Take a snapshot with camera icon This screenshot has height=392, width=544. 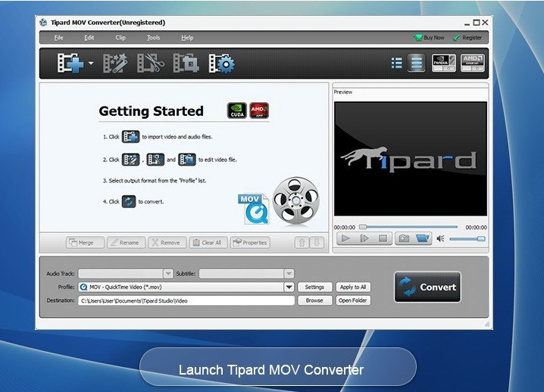click(404, 238)
